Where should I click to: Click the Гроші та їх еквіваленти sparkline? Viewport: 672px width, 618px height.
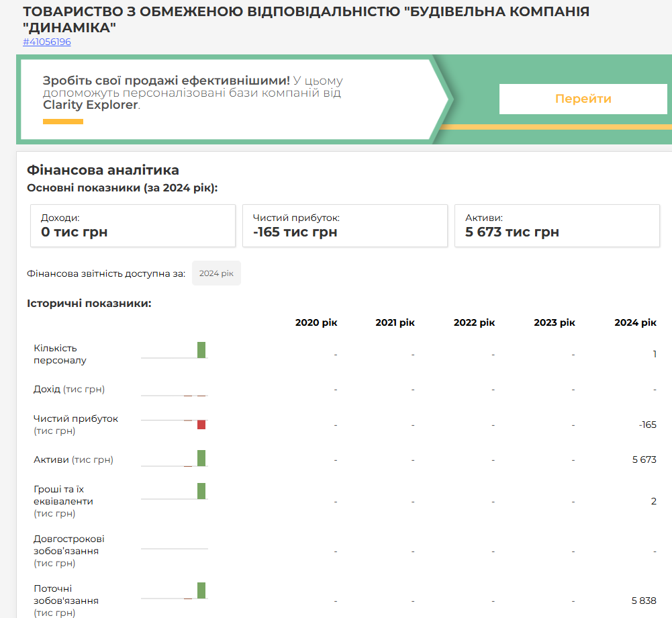(175, 492)
